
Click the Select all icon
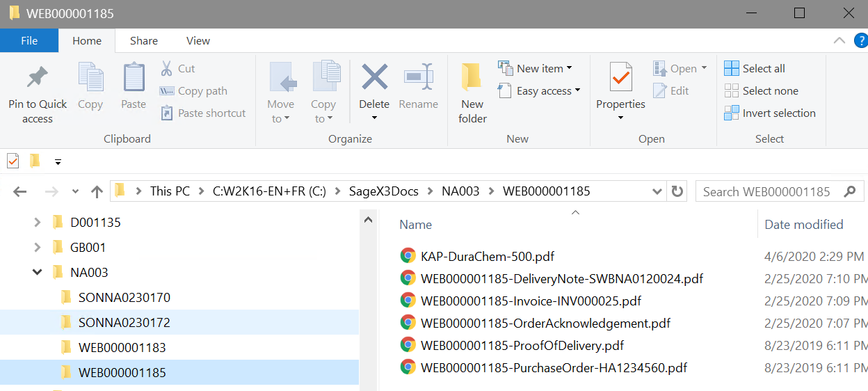coord(732,68)
